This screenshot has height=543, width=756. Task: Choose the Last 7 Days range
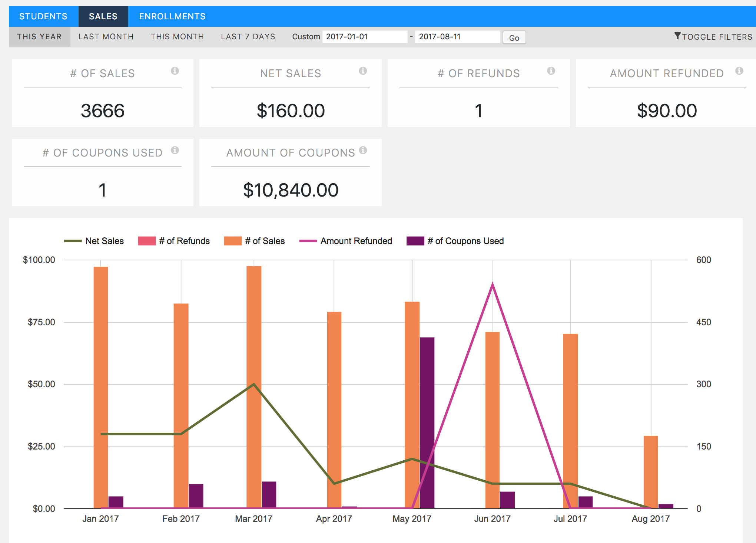pos(248,37)
